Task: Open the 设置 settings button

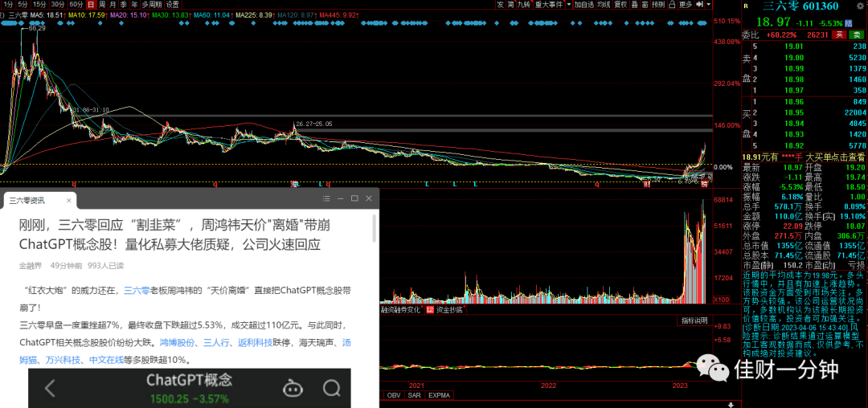Action: point(173,4)
